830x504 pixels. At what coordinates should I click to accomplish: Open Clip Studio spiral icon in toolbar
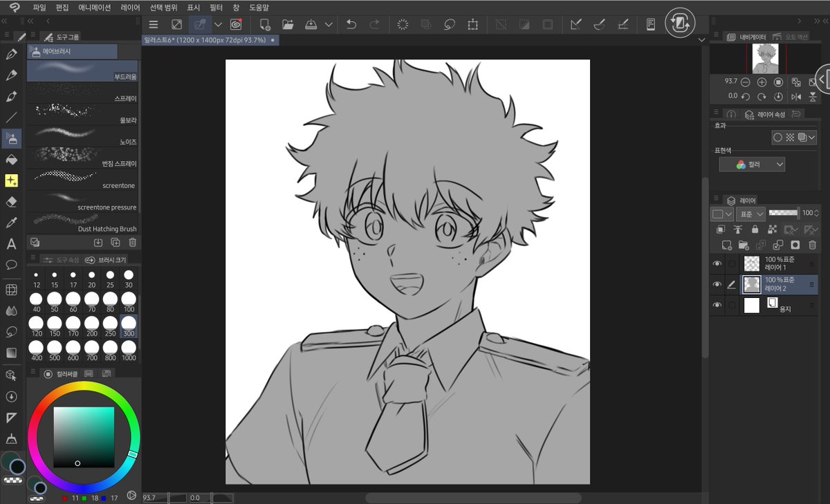(235, 24)
